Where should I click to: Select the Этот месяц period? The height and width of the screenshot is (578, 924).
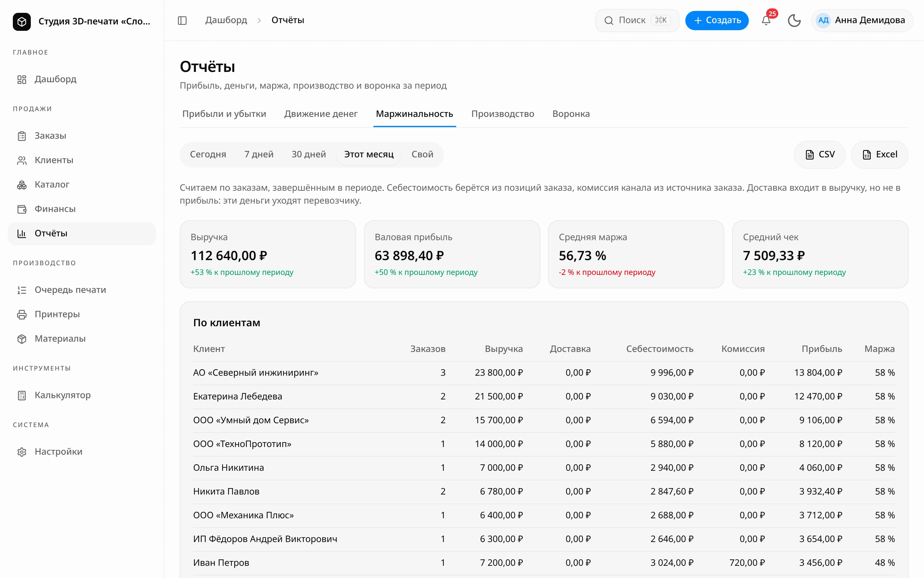click(x=369, y=154)
